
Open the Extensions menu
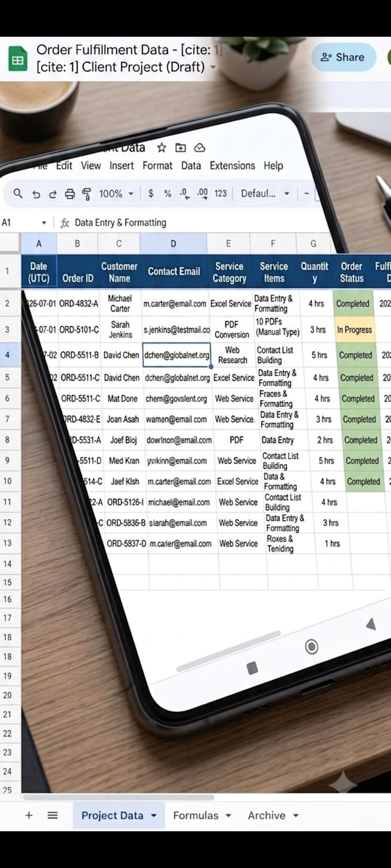point(232,165)
